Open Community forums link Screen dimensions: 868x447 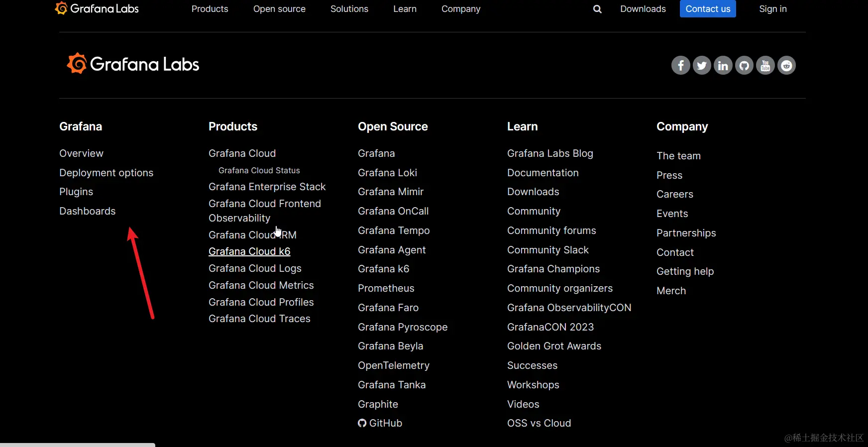point(551,230)
